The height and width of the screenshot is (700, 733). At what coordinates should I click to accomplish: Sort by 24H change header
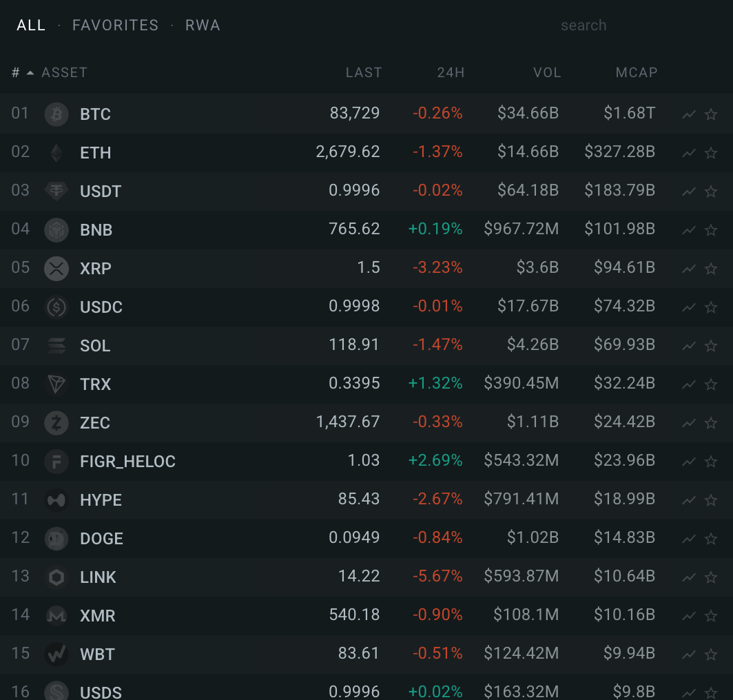(451, 72)
